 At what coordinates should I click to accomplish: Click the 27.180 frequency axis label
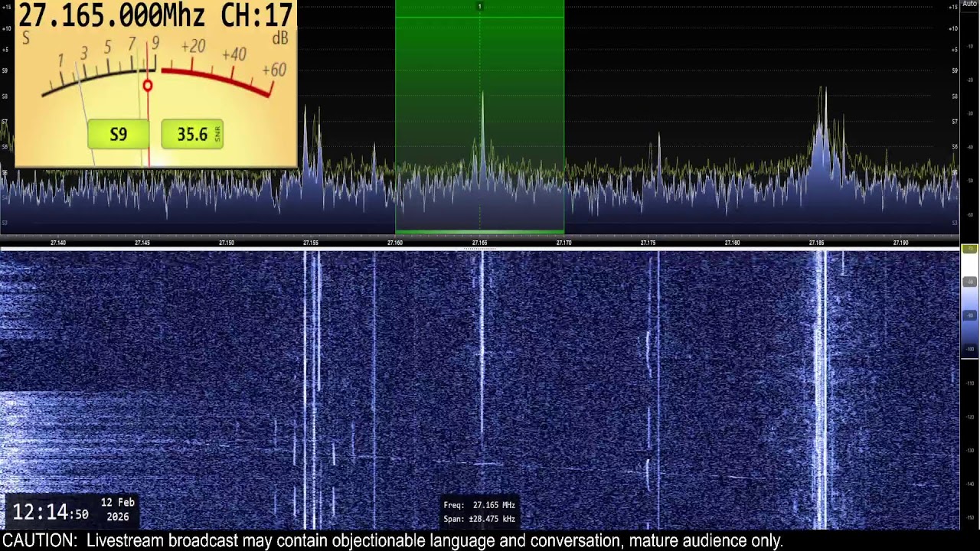(x=732, y=243)
